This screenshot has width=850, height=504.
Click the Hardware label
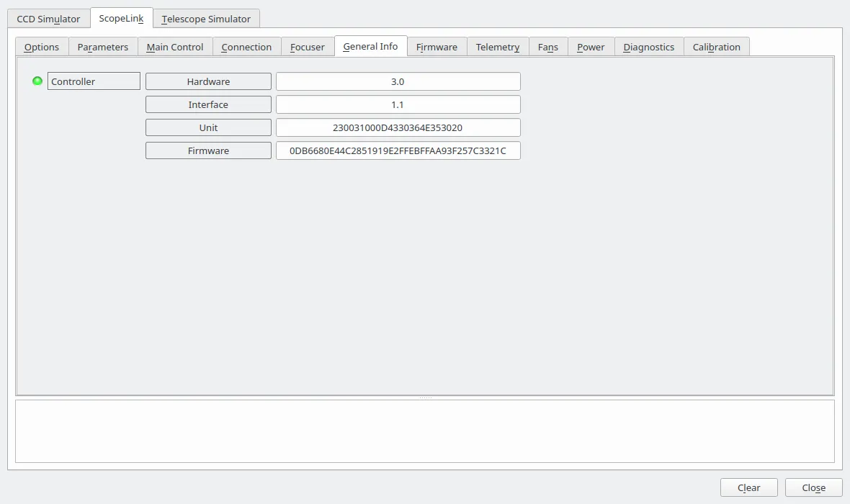(x=209, y=81)
